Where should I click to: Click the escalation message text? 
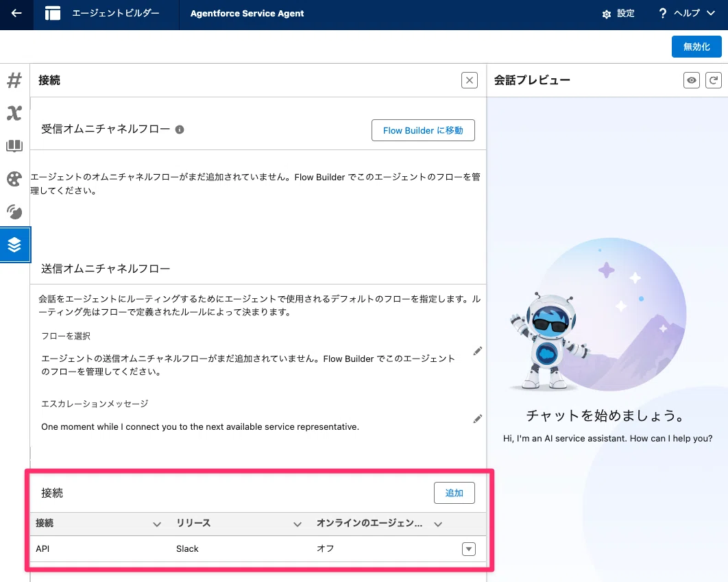coord(200,426)
